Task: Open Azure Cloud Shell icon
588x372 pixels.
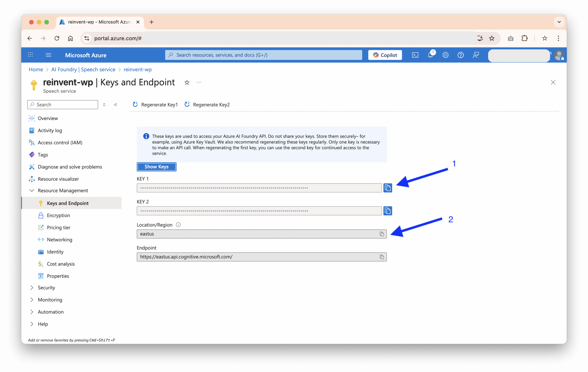Action: tap(415, 55)
